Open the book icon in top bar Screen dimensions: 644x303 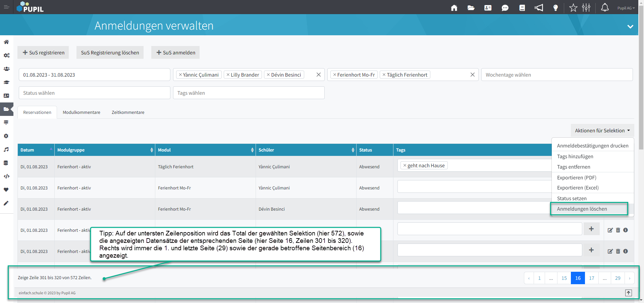(x=522, y=8)
